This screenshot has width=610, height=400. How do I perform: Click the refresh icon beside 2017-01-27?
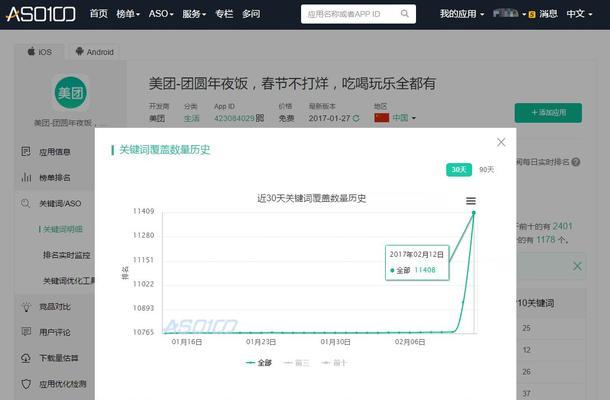(x=356, y=118)
